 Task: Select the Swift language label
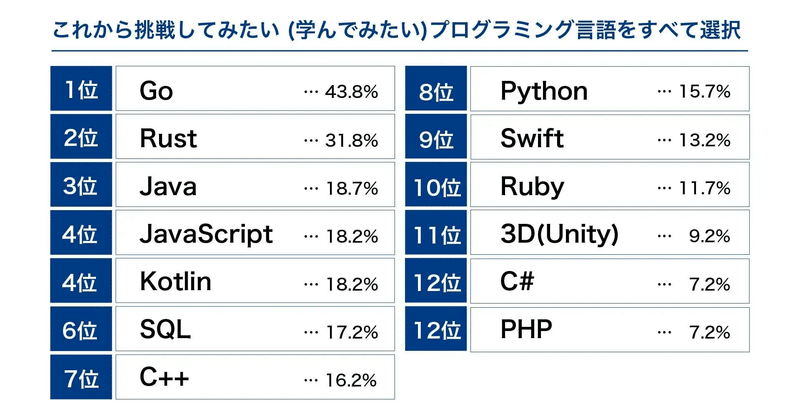[x=532, y=139]
